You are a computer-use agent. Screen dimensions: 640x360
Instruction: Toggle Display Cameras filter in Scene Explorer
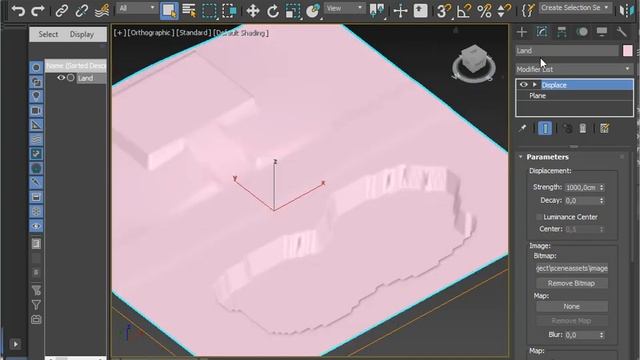[36, 111]
